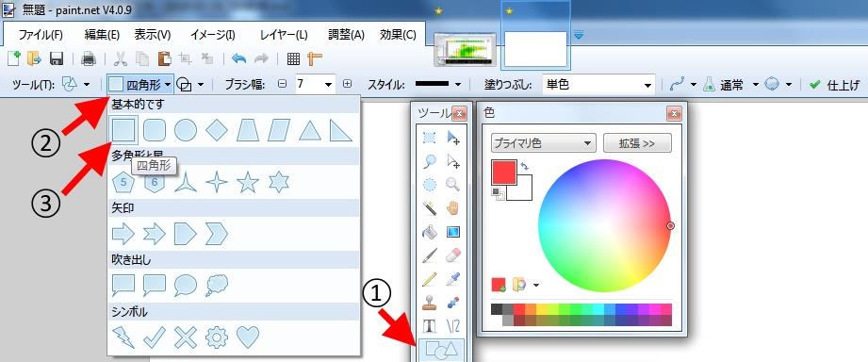The width and height of the screenshot is (868, 362).
Task: Select the Move Selected Pixels tool
Action: tap(453, 138)
